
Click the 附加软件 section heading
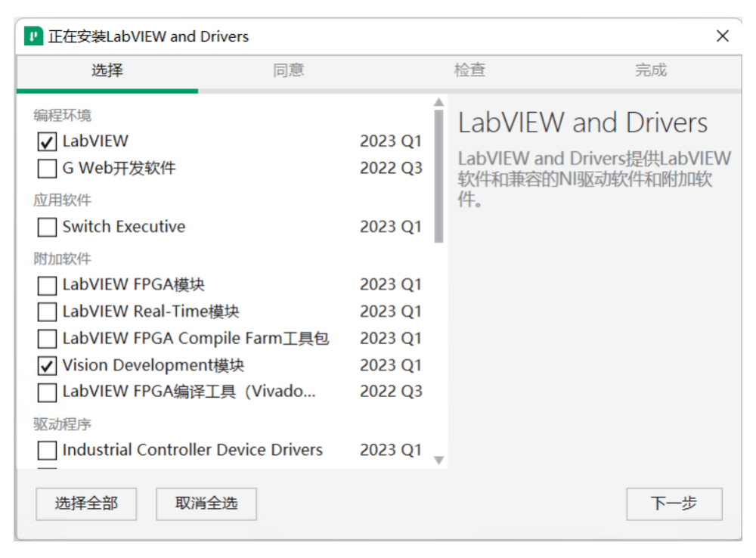[62, 259]
